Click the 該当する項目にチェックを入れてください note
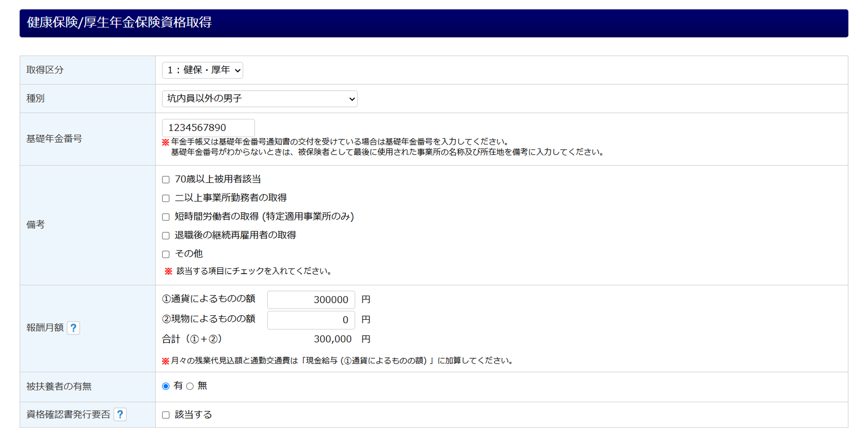868x439 pixels. coord(254,271)
